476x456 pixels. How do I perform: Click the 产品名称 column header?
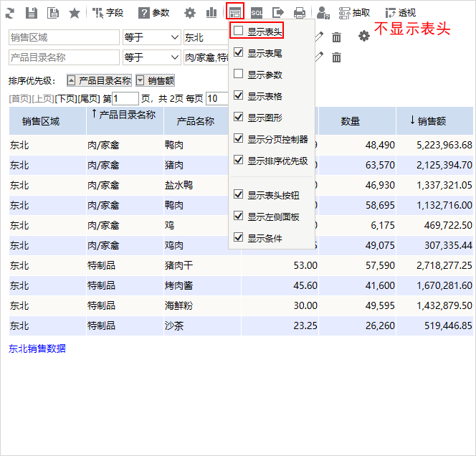pos(196,121)
